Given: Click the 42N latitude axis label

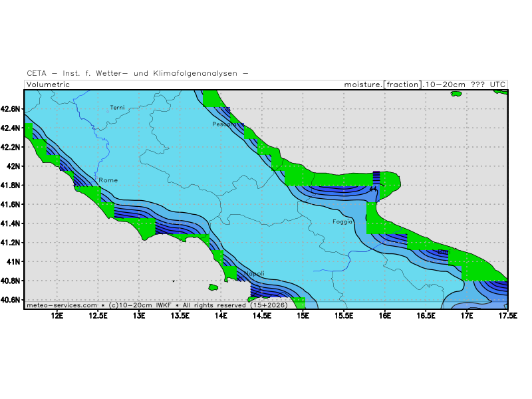Looking at the screenshot, I should click(x=13, y=166).
